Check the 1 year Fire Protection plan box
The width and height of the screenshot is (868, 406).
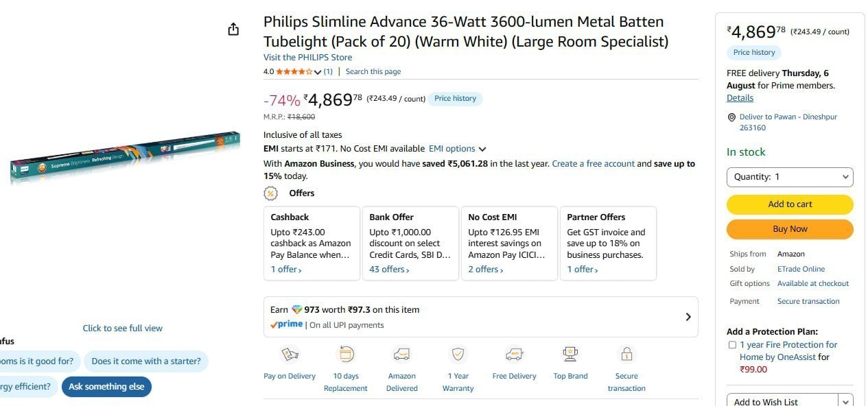[732, 345]
